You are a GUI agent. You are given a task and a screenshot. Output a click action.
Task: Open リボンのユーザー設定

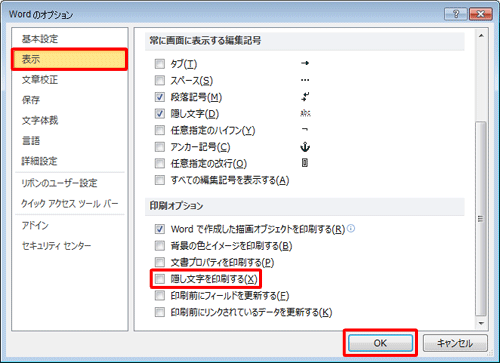click(x=59, y=183)
